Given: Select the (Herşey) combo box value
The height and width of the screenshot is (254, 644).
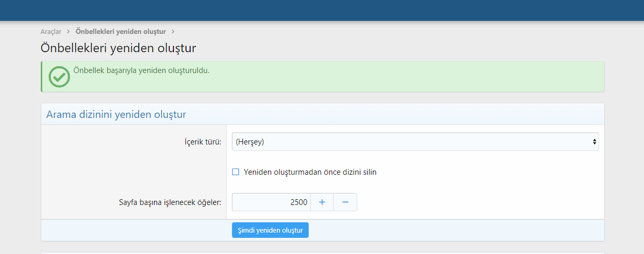Looking at the screenshot, I should [x=250, y=142].
